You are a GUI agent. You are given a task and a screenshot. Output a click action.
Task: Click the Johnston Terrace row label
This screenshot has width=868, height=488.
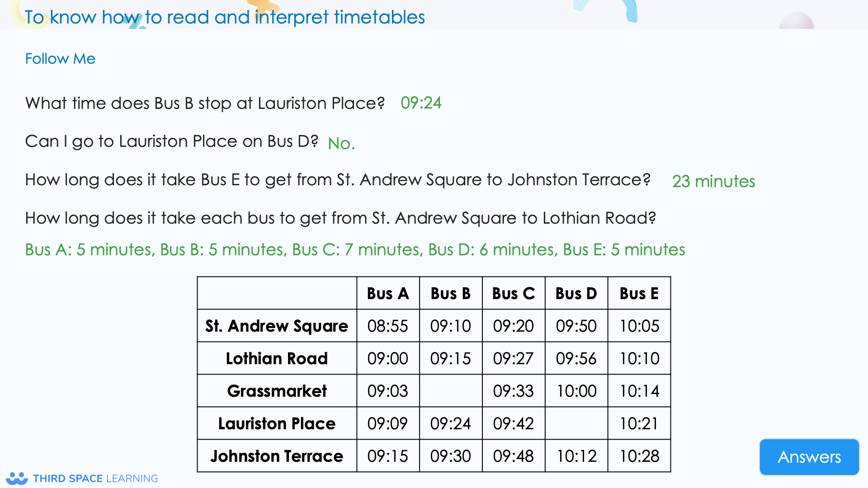pyautogui.click(x=277, y=456)
